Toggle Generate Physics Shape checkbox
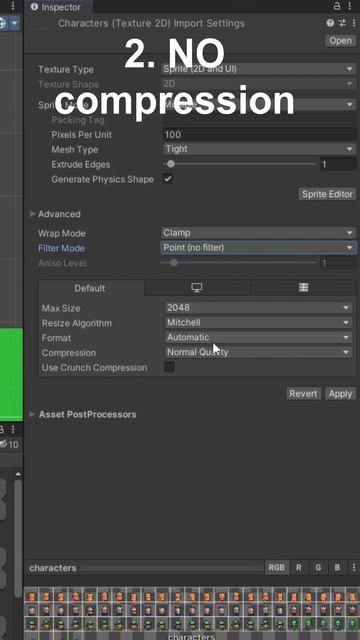360x640 pixels. [168, 179]
